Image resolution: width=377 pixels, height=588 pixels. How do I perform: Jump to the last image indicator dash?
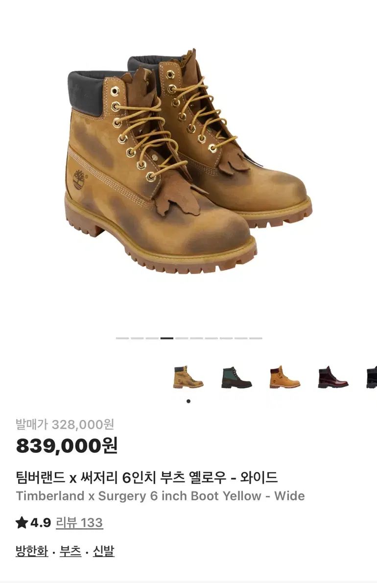pyautogui.click(x=256, y=338)
